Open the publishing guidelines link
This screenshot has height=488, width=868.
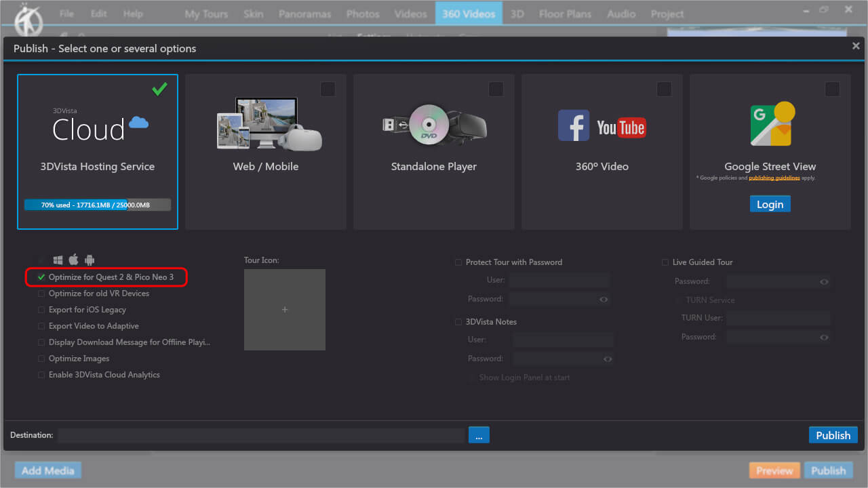(774, 178)
